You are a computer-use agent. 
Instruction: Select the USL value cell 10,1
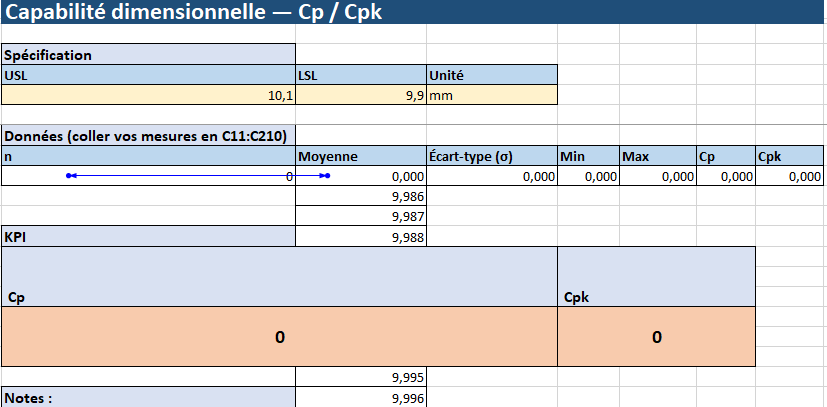click(x=148, y=95)
